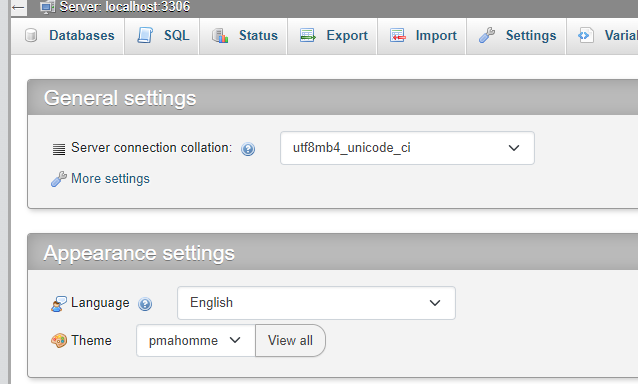Screen dimensions: 638x384
Task: Open the Variables tab
Action: (x=603, y=36)
